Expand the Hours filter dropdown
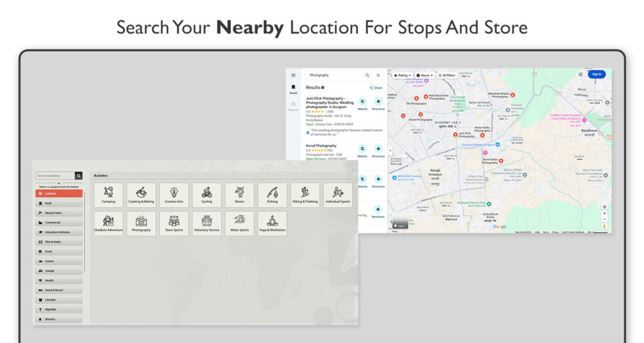This screenshot has height=343, width=644. point(425,75)
